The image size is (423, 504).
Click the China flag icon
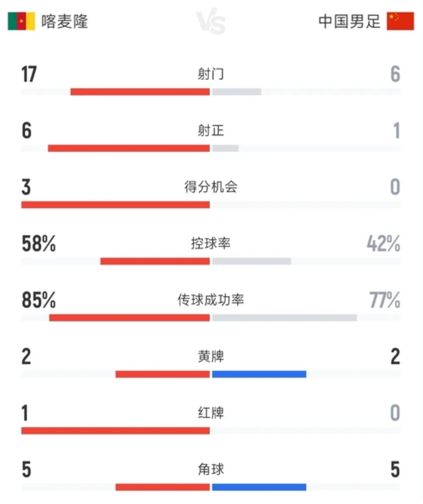pos(400,21)
